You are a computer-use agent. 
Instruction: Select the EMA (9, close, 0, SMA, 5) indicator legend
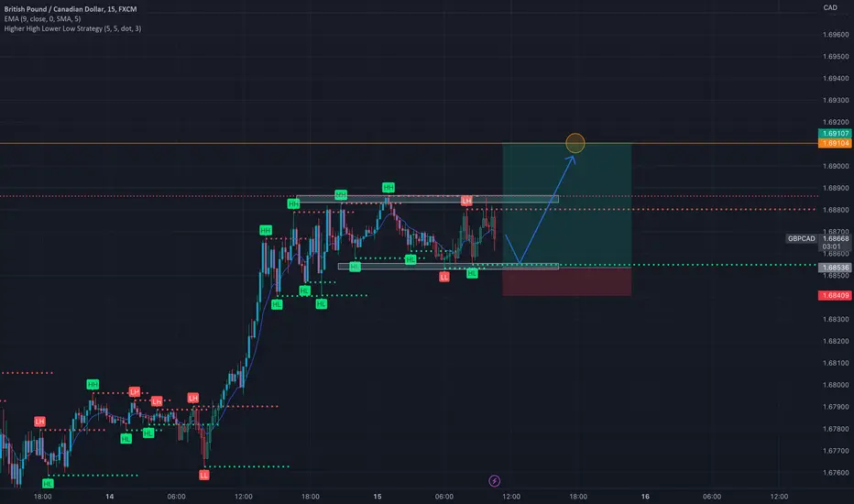pos(42,18)
